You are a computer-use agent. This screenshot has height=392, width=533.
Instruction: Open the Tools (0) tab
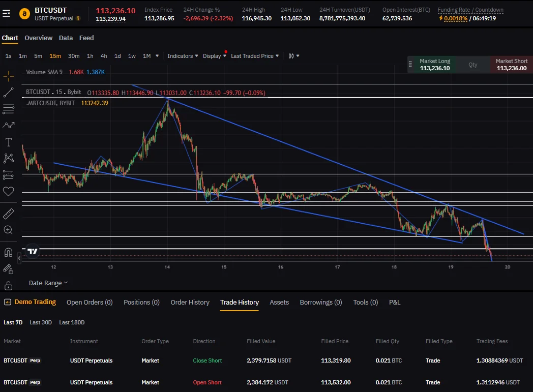tap(365, 303)
